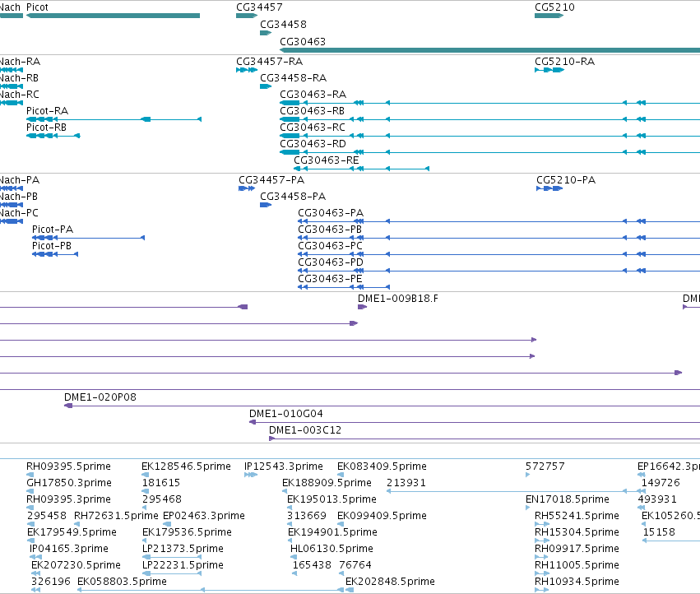
Task: Click EST IP04165.3prime
Action: (x=69, y=549)
